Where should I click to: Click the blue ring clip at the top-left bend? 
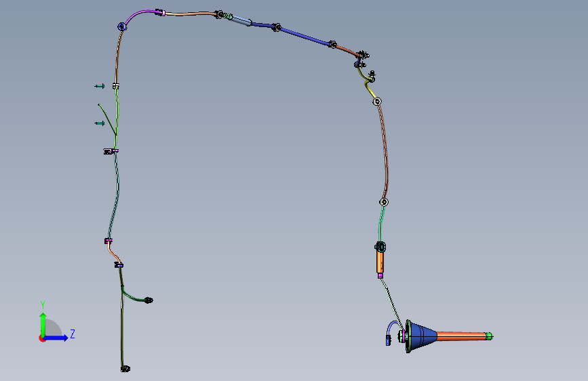click(122, 26)
